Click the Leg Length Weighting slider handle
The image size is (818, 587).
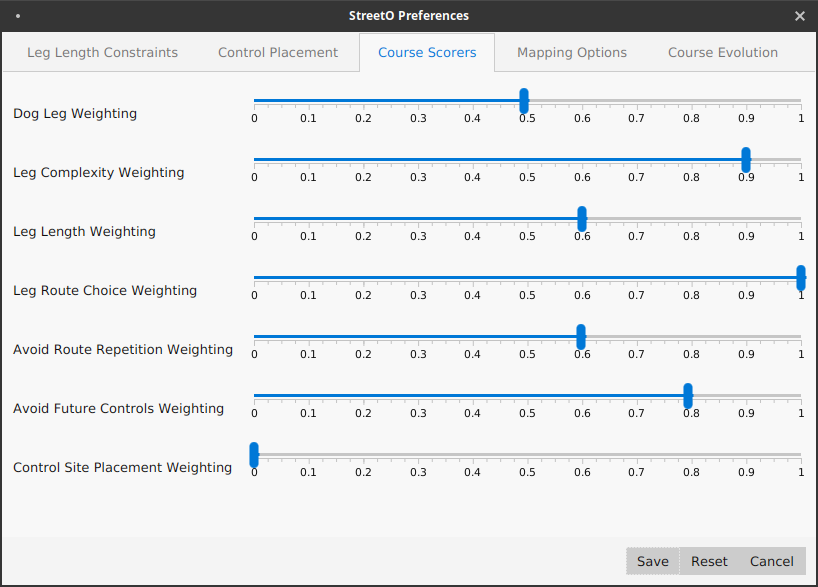pos(582,219)
